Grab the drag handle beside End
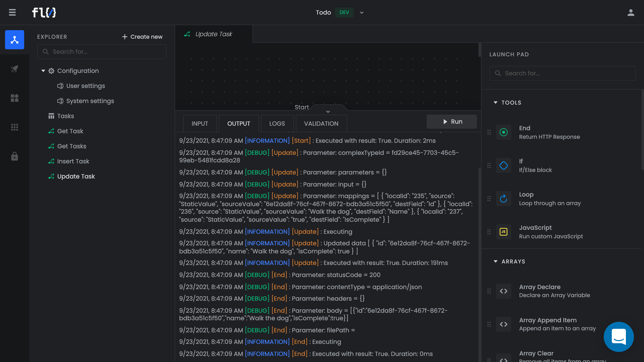This screenshot has height=362, width=644. click(489, 132)
